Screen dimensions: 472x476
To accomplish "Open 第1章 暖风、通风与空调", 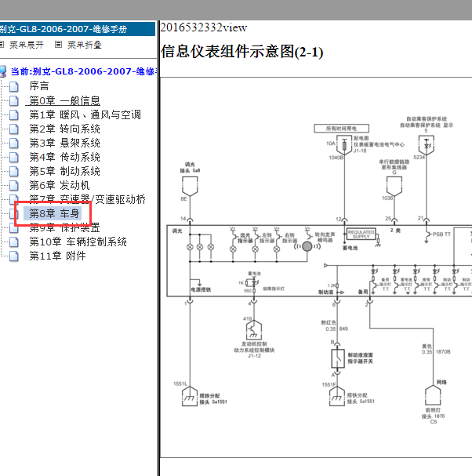I will (85, 114).
